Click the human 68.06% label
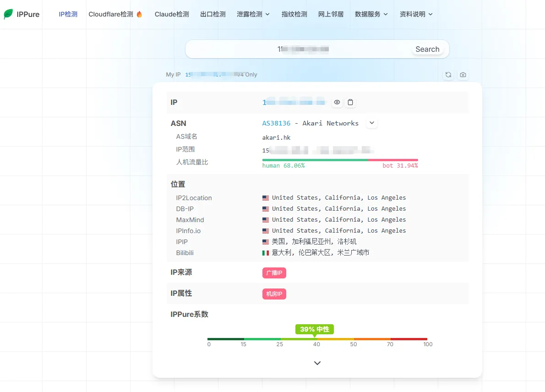Viewport: 545px width, 392px height. click(283, 166)
